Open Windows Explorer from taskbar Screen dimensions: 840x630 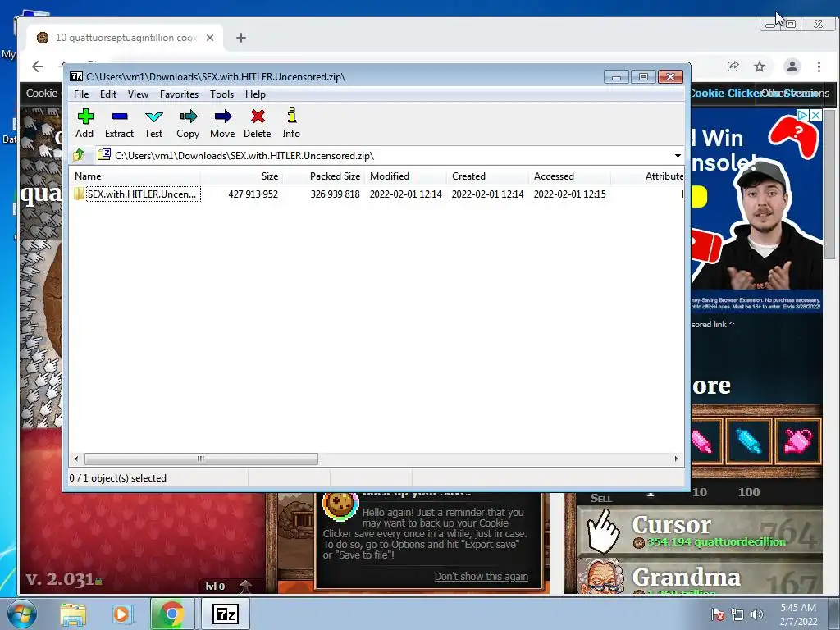pyautogui.click(x=73, y=614)
